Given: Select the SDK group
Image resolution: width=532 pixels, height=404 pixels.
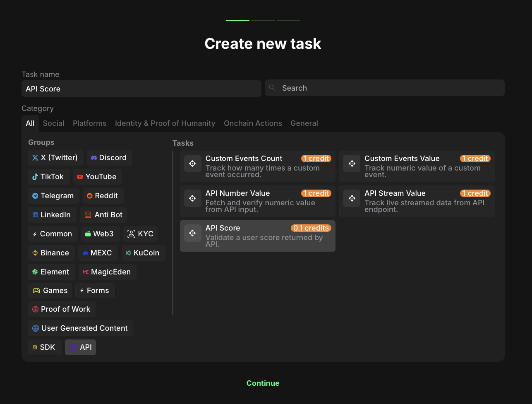Looking at the screenshot, I should [45, 347].
